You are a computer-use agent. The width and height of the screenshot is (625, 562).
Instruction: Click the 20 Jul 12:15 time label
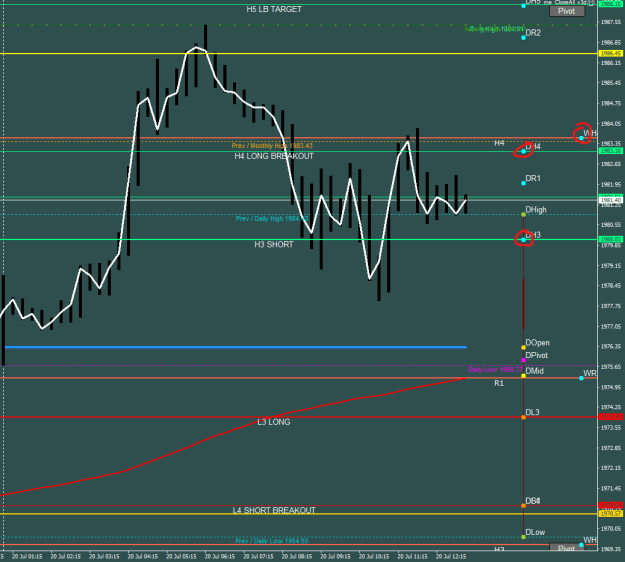tap(451, 556)
